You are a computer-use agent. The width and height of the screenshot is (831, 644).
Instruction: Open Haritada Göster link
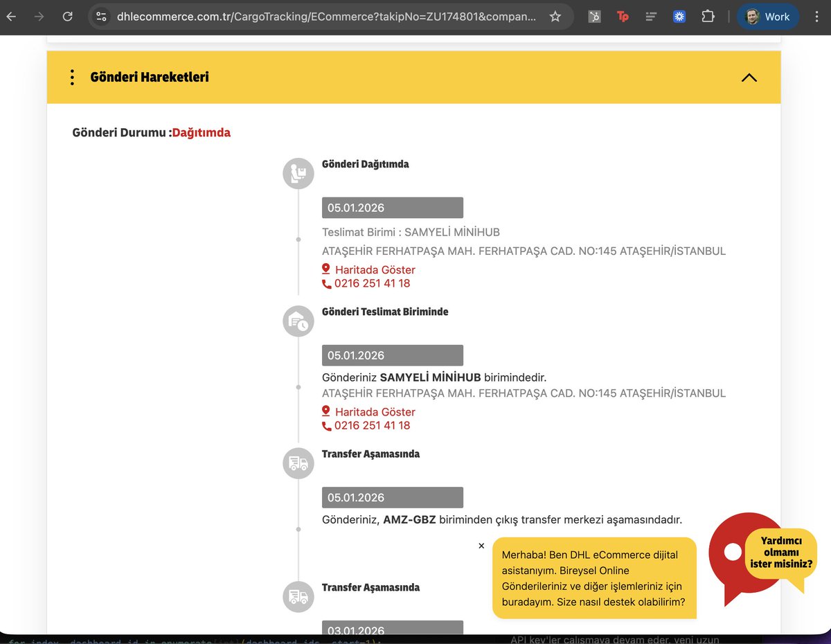point(375,269)
